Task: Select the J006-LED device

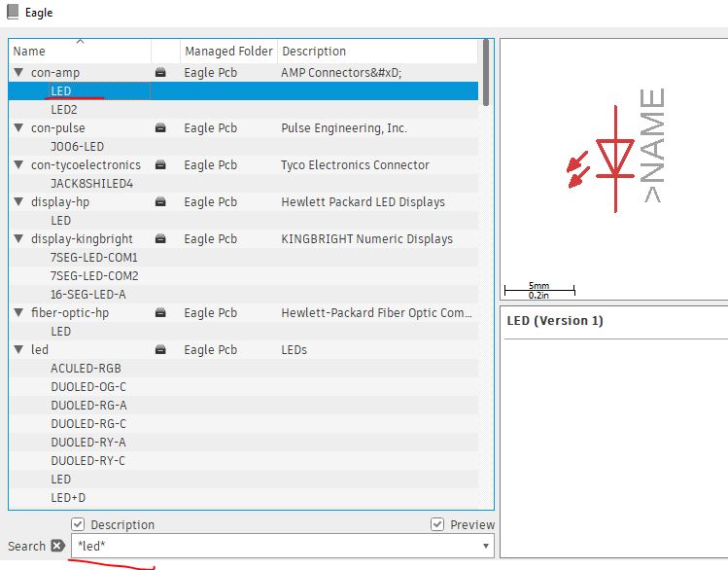Action: click(x=77, y=146)
